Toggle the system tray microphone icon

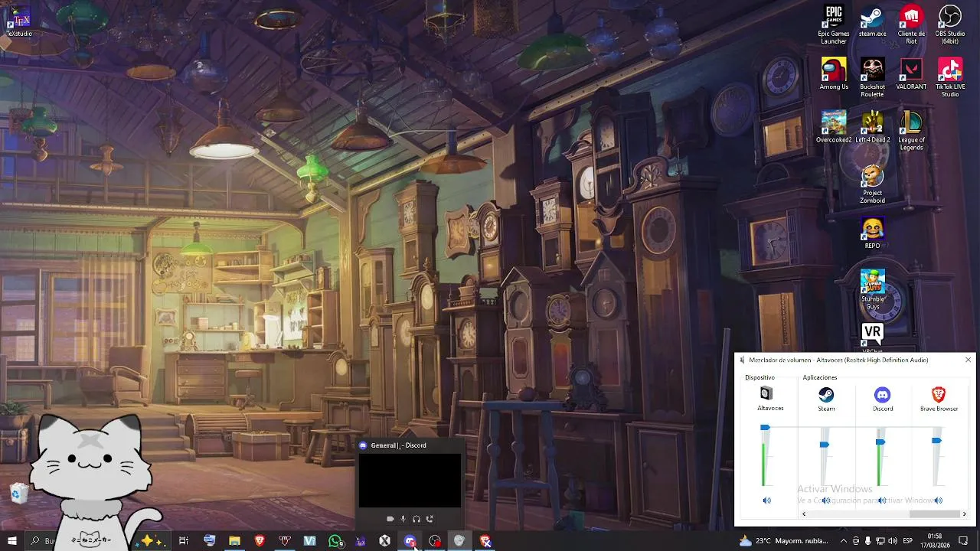[x=867, y=541]
